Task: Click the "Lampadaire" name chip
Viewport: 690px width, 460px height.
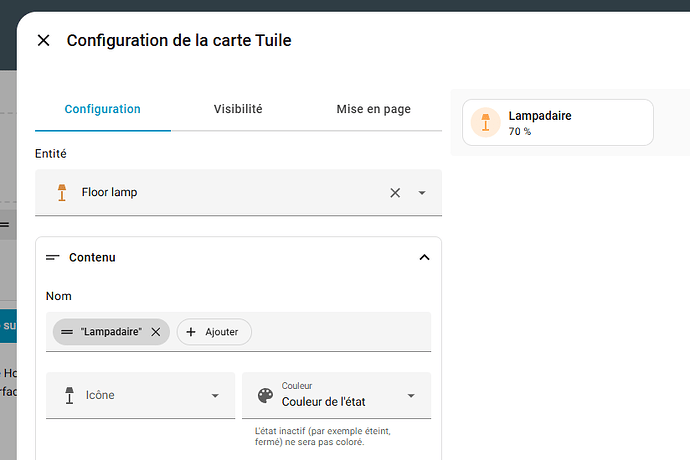Action: click(111, 332)
